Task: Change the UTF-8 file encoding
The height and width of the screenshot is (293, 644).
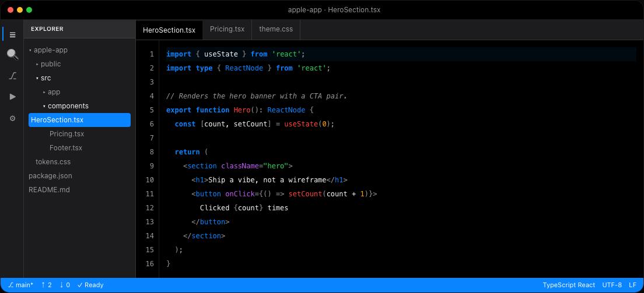Action: pyautogui.click(x=612, y=285)
